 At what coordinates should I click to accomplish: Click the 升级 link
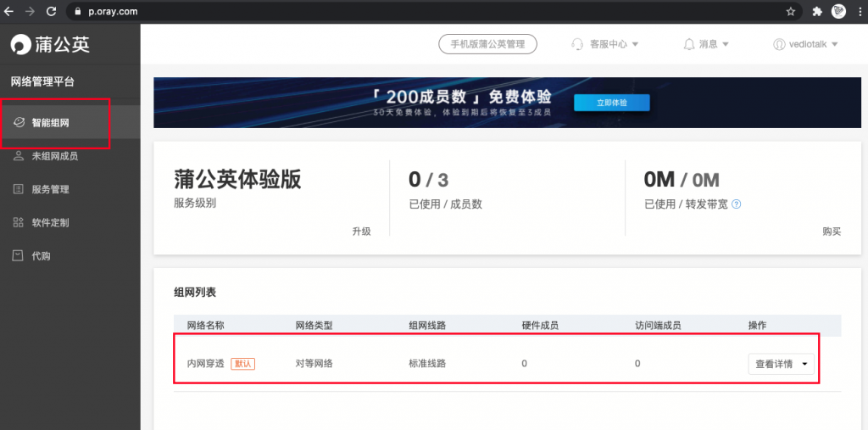(x=361, y=232)
